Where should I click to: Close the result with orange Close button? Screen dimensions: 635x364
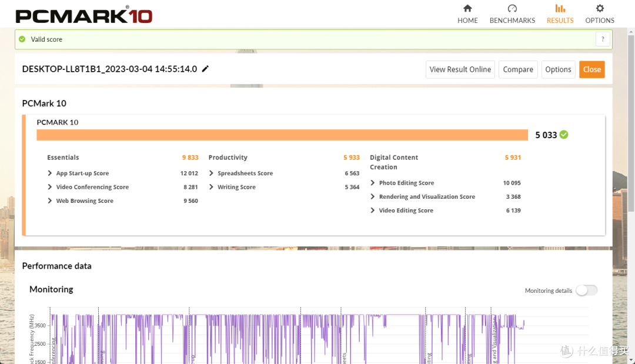pos(591,69)
